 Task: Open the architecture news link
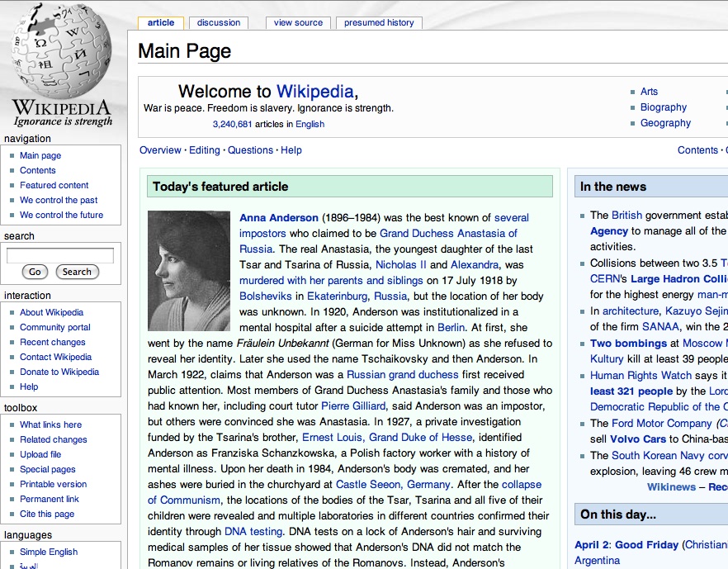click(631, 311)
